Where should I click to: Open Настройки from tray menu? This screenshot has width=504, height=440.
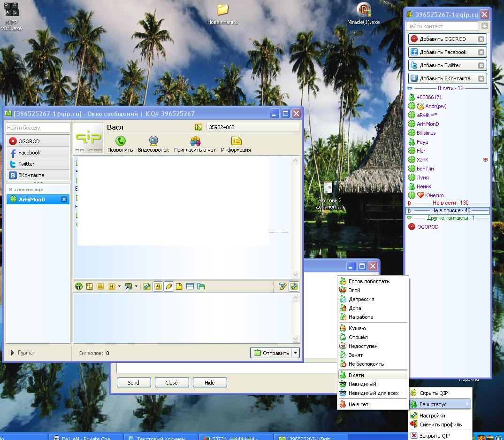(x=440, y=416)
